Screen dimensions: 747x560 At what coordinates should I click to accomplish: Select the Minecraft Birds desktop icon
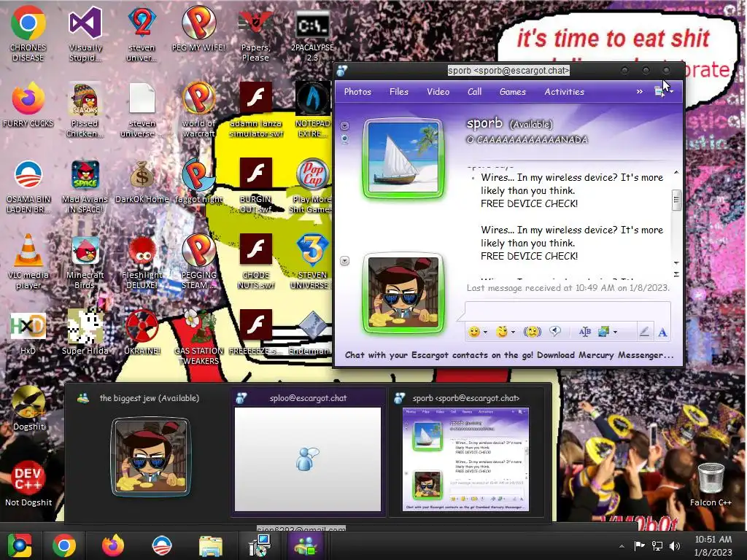(85, 262)
